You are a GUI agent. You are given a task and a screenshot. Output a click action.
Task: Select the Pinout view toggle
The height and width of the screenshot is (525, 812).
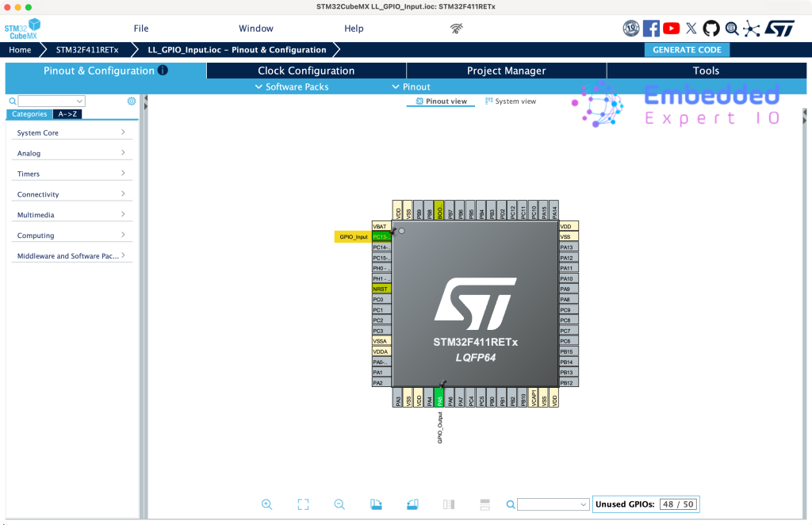coord(442,102)
